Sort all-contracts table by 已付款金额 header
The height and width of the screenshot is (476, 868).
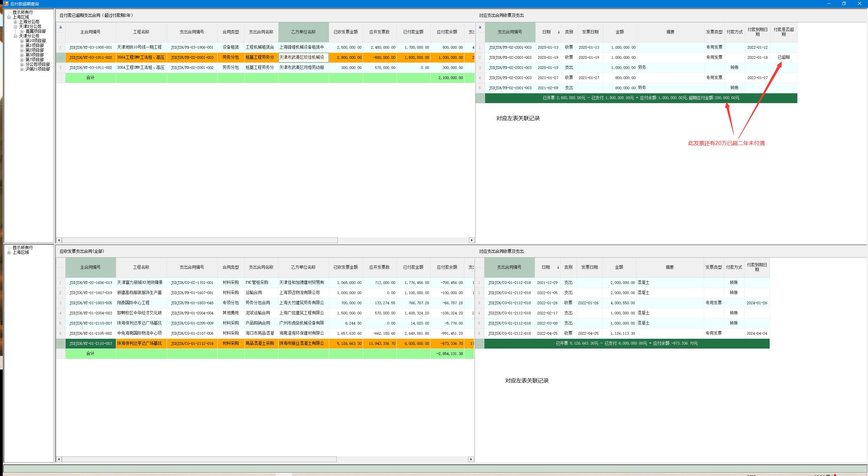pos(413,267)
